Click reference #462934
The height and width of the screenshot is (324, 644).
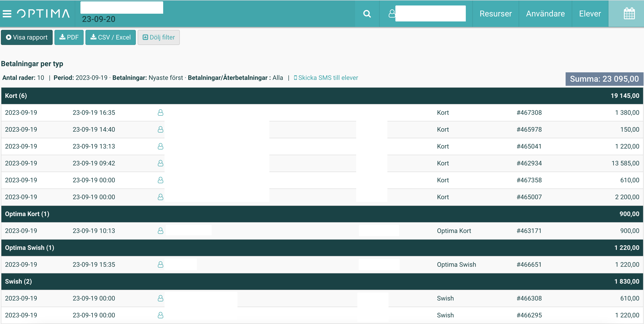[x=529, y=163]
